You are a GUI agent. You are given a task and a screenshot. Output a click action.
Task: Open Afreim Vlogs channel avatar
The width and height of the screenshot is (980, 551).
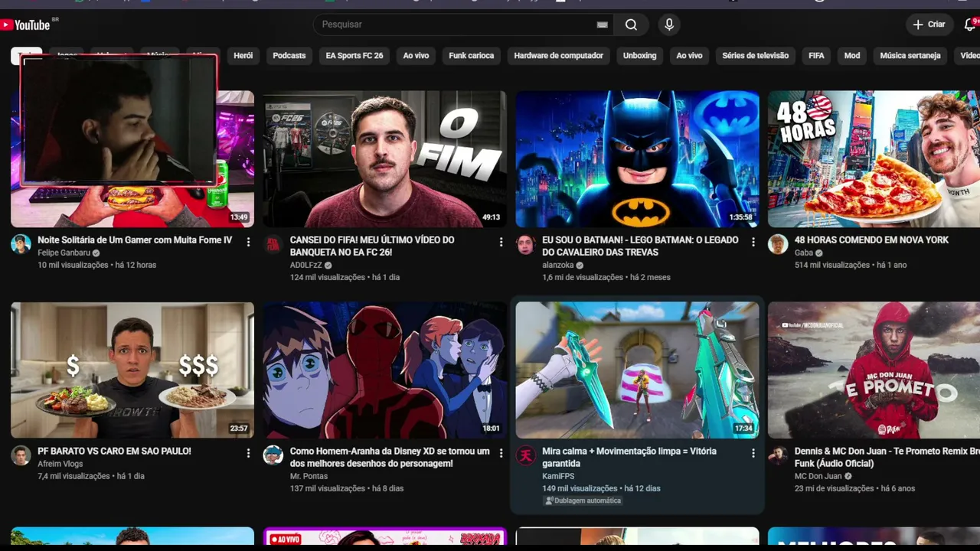click(21, 455)
